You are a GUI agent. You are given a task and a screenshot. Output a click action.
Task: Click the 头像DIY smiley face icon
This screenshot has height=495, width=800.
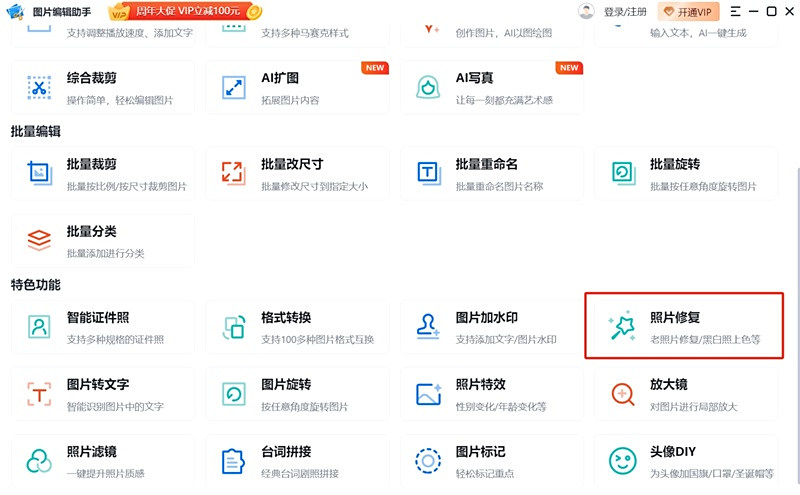(x=622, y=461)
